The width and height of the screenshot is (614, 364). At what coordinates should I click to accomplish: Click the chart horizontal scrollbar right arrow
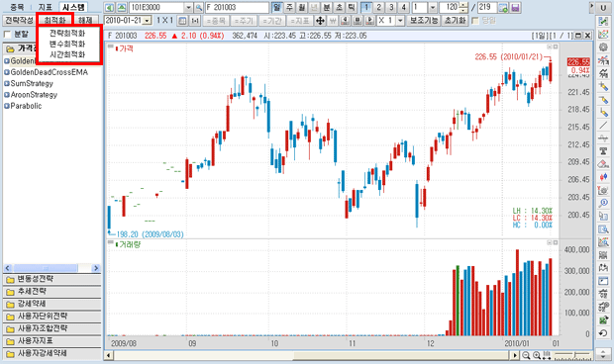515,355
